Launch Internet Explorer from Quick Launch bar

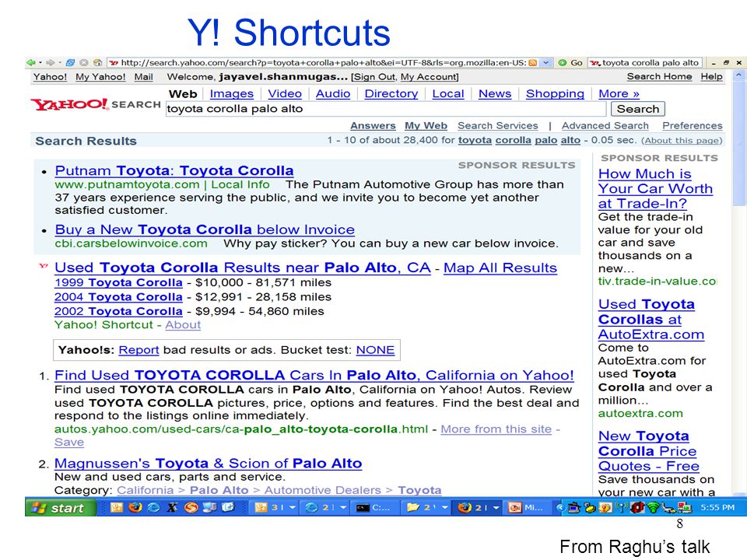pyautogui.click(x=153, y=508)
